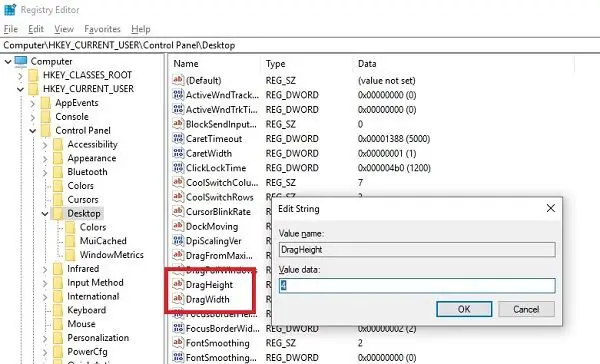This screenshot has width=600, height=364.
Task: Click the MuiCached folder icon
Action: [70, 241]
